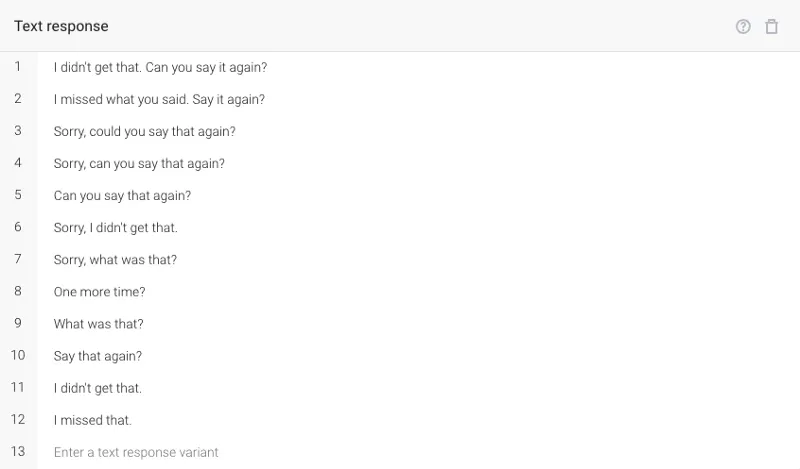Screen dimensions: 800x469
Task: Click response "Can you say that again?"
Action: [x=122, y=196]
